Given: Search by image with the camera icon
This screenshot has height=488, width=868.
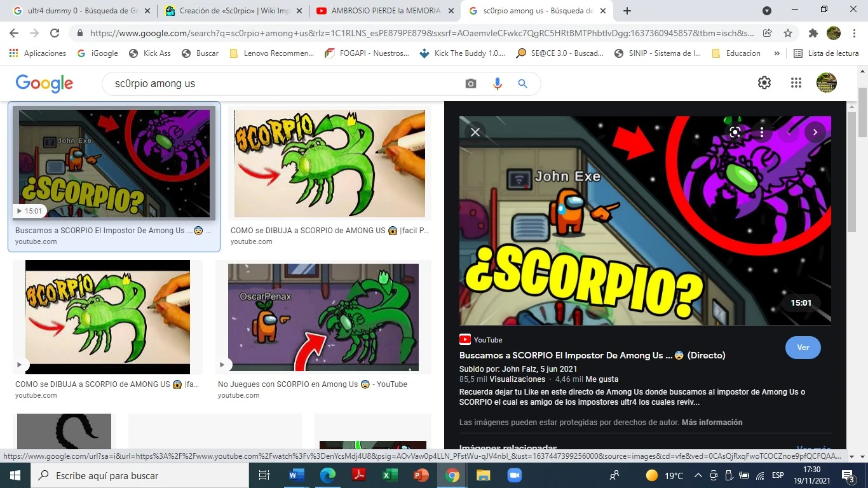Looking at the screenshot, I should coord(471,84).
